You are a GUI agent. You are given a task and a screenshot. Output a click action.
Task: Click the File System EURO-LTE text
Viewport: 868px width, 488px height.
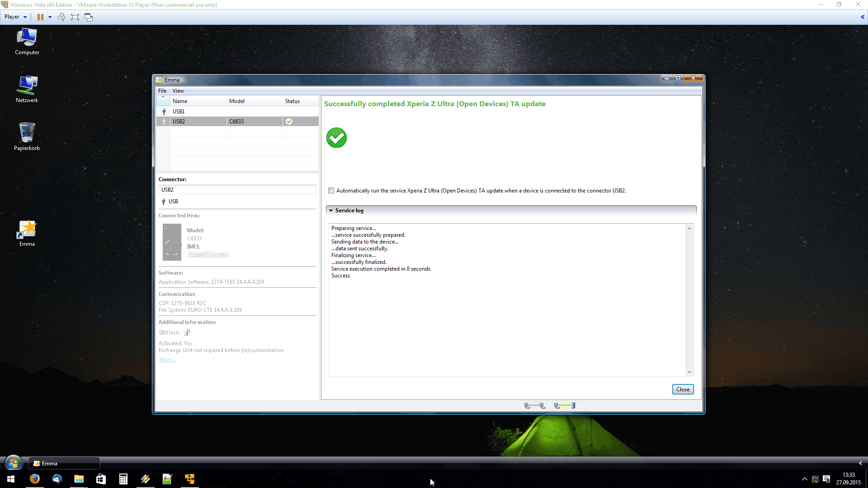[200, 310]
